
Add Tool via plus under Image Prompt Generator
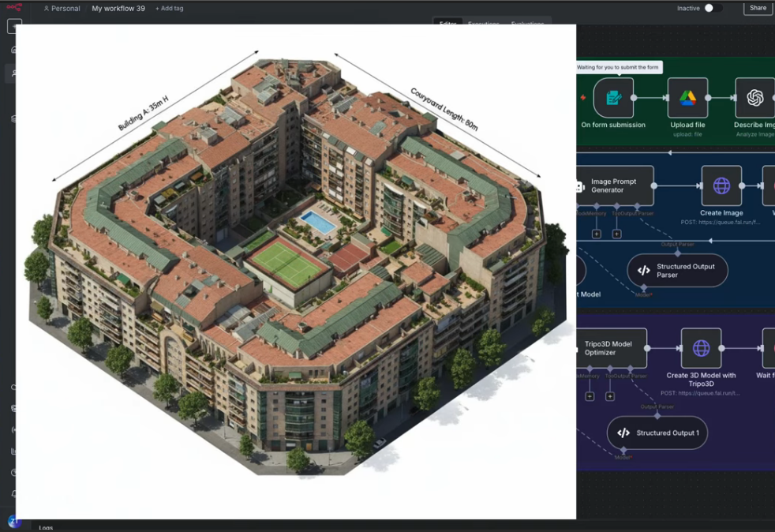616,234
